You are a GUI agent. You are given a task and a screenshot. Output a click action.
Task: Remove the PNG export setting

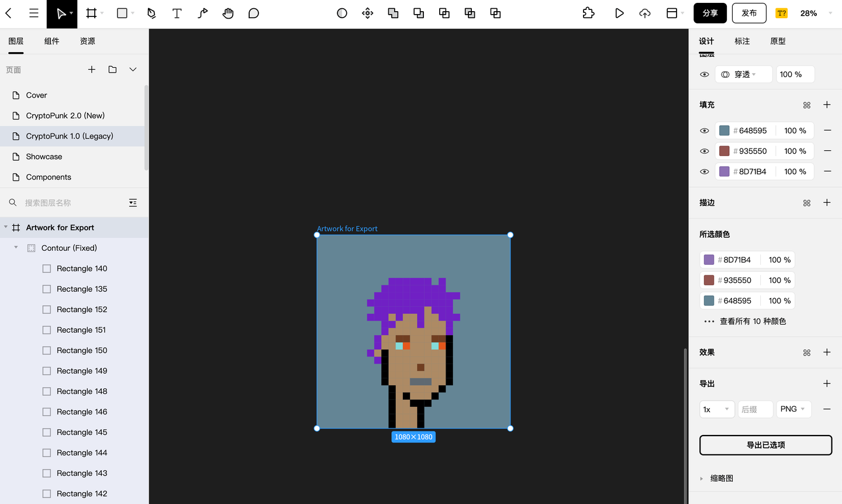[827, 409]
